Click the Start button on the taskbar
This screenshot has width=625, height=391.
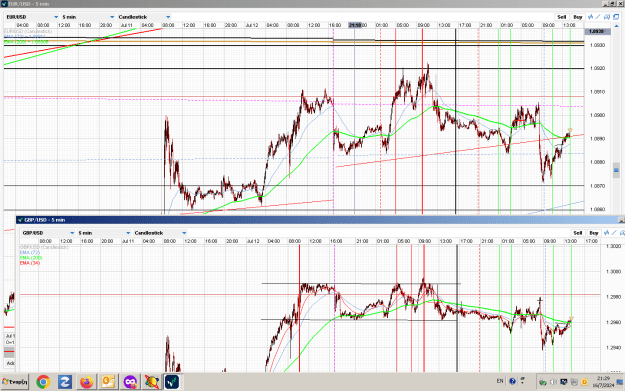15,382
